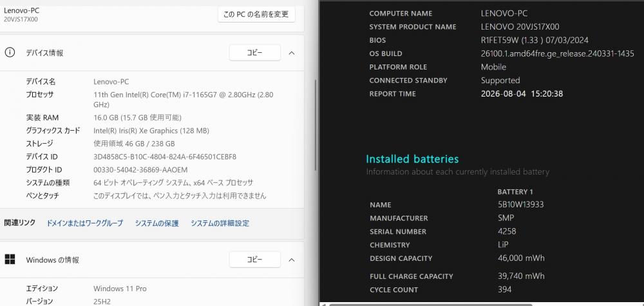The width and height of the screenshot is (644, 306).
Task: Select Lenovo-PC device name value
Action: tap(111, 82)
